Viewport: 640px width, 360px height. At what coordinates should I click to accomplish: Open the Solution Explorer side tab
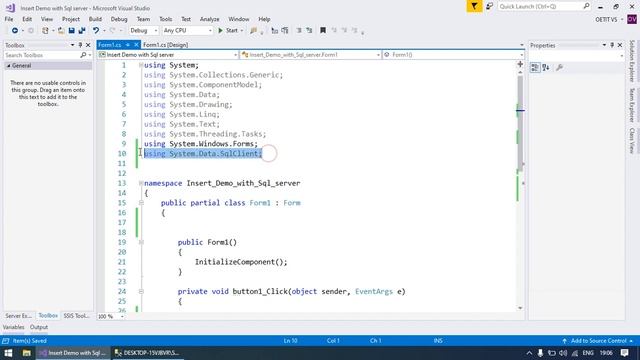pyautogui.click(x=632, y=61)
